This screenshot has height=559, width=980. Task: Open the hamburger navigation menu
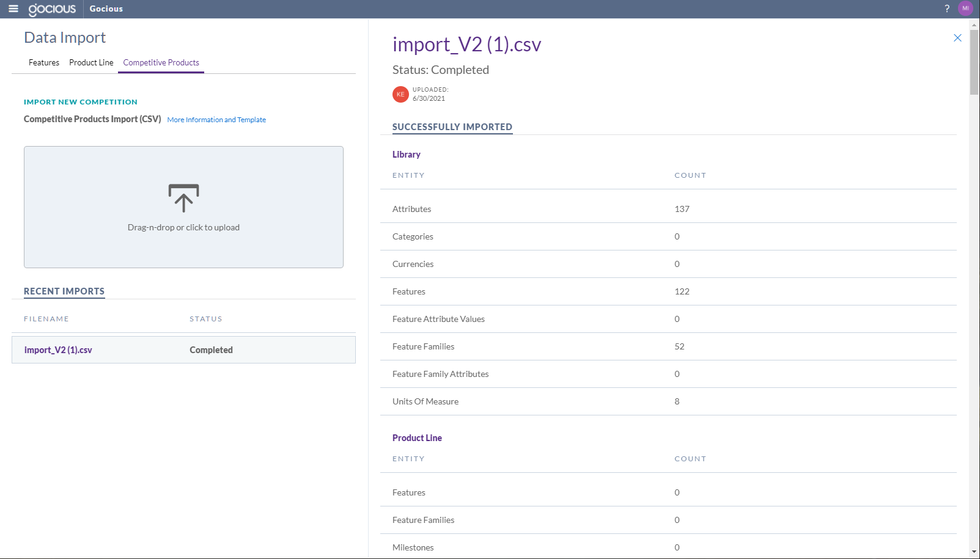[13, 9]
